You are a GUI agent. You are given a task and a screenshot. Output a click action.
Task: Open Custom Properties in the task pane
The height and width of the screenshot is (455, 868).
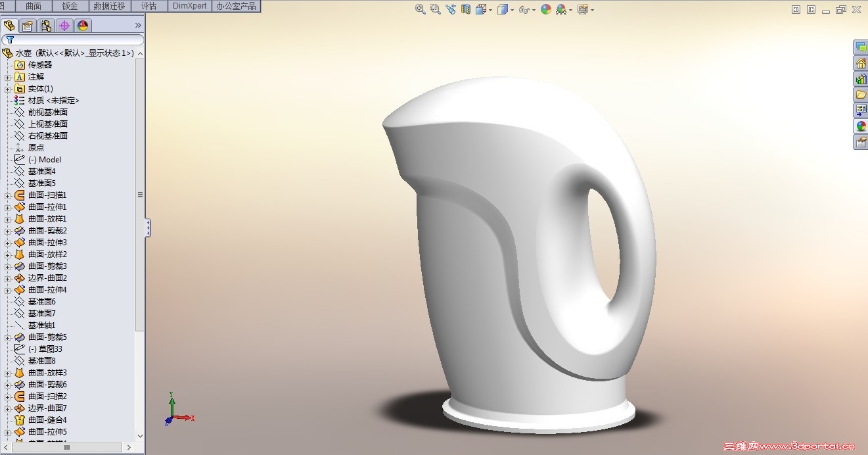[x=860, y=142]
